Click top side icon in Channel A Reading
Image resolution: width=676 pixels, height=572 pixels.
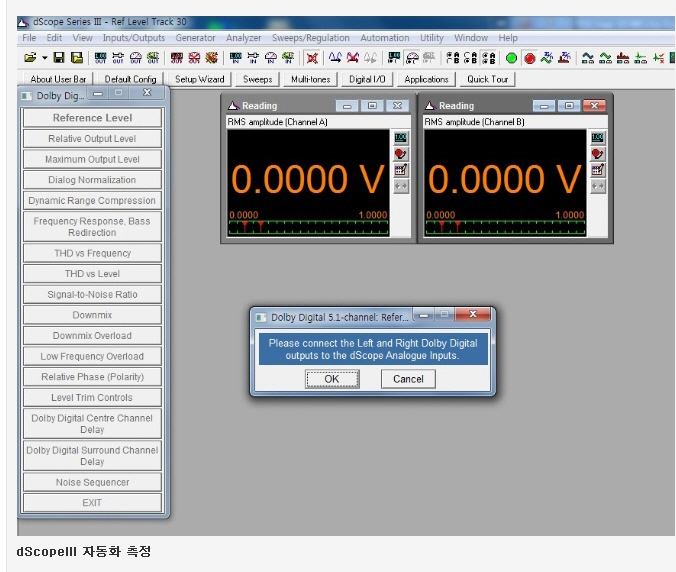point(401,138)
